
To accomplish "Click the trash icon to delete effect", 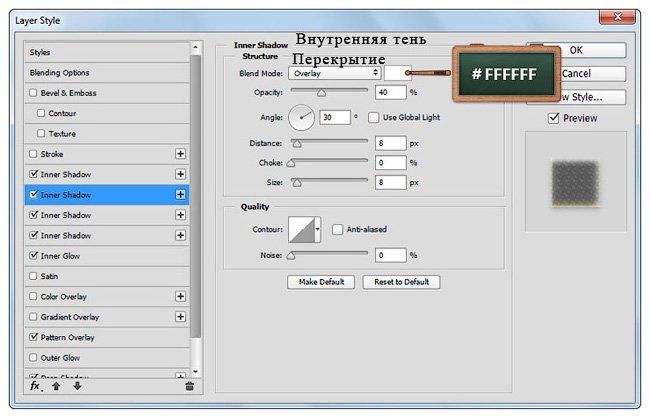I will click(190, 385).
